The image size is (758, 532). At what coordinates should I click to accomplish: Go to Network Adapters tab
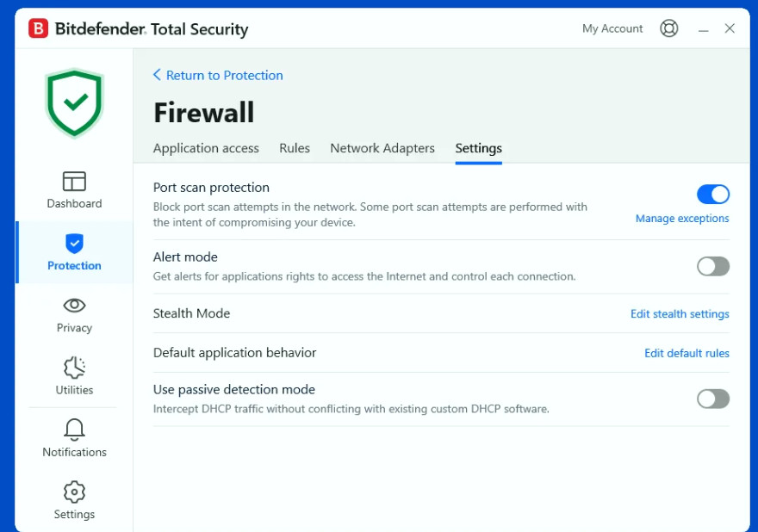382,148
